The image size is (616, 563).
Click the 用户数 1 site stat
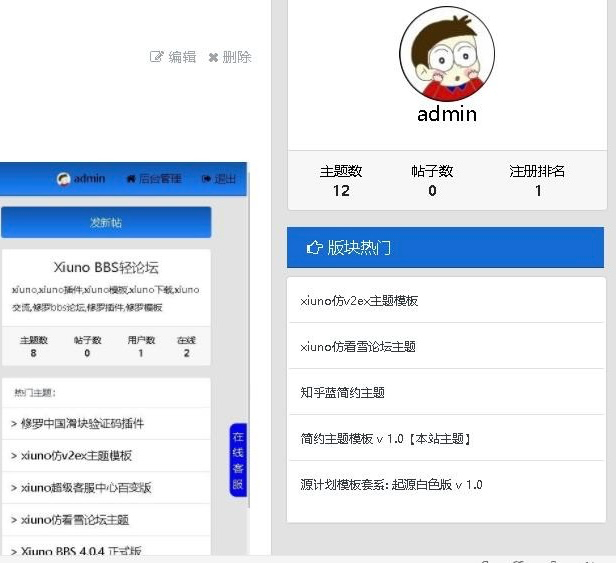[x=141, y=346]
